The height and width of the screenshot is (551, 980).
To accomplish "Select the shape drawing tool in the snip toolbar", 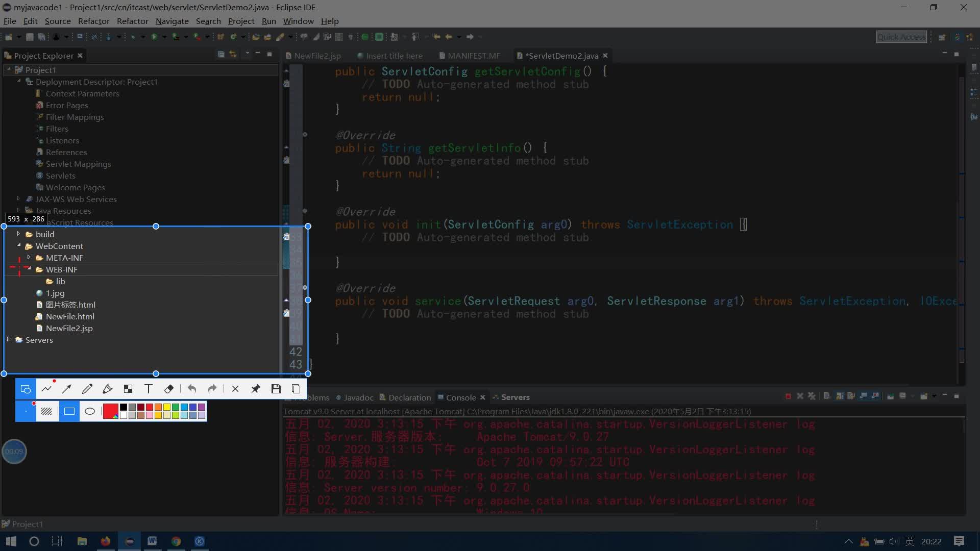I will [x=26, y=389].
